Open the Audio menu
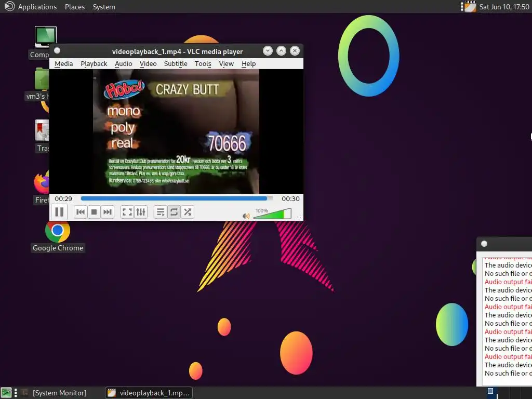Screen dimensions: 532x399 [124, 64]
